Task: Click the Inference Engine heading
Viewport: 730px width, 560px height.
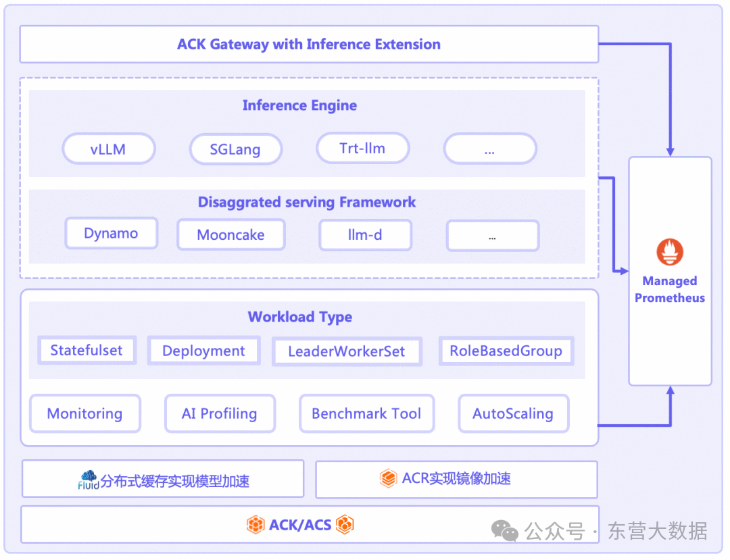Action: pyautogui.click(x=300, y=105)
